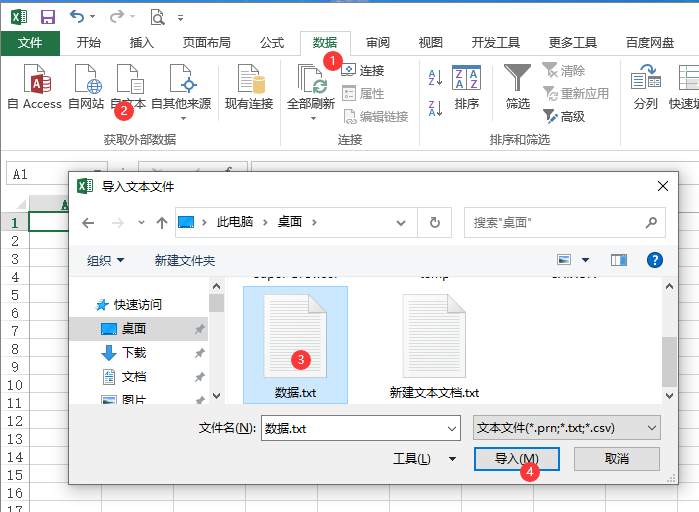
Task: Go back in the import dialog
Action: pos(88,222)
